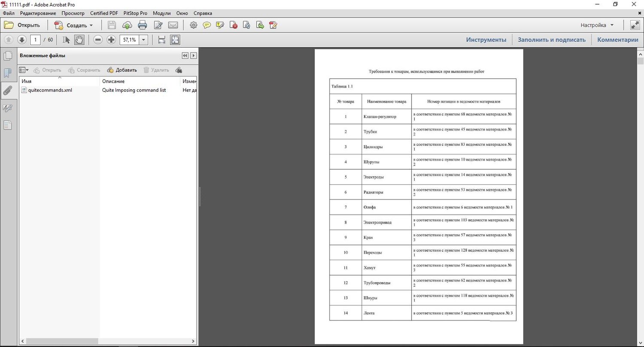Click the envelope email icon

click(x=173, y=25)
